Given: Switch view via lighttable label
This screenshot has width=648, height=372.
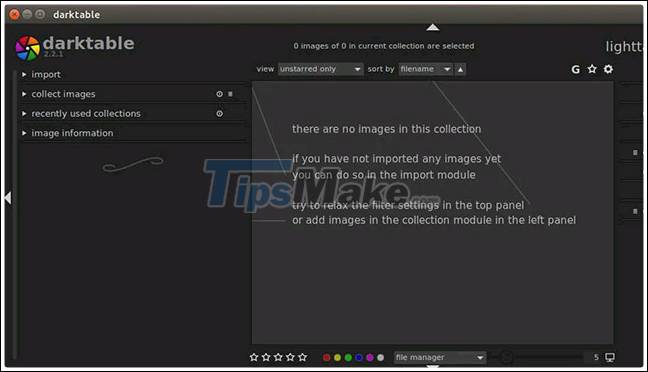Looking at the screenshot, I should [x=624, y=47].
